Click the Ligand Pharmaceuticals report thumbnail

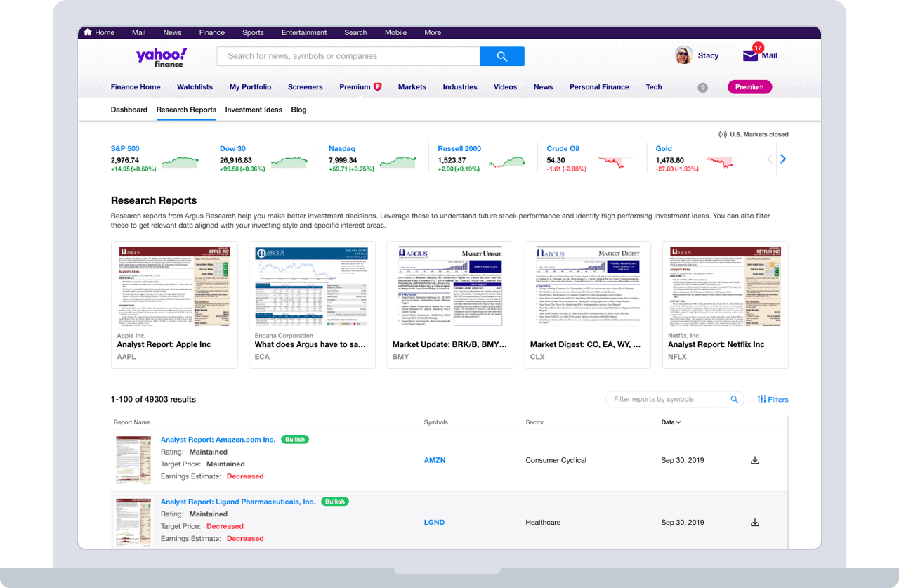[x=133, y=522]
